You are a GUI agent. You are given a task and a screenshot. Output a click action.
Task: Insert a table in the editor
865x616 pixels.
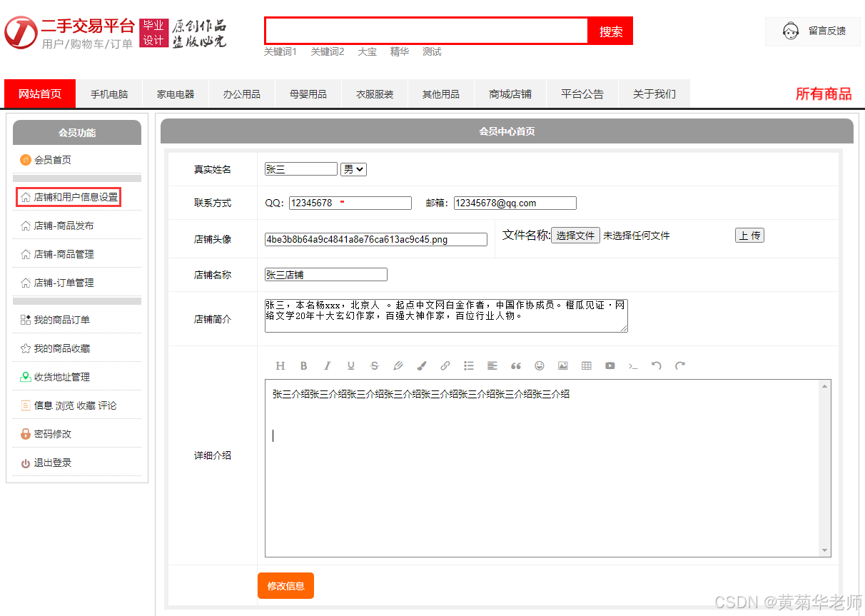pyautogui.click(x=587, y=365)
